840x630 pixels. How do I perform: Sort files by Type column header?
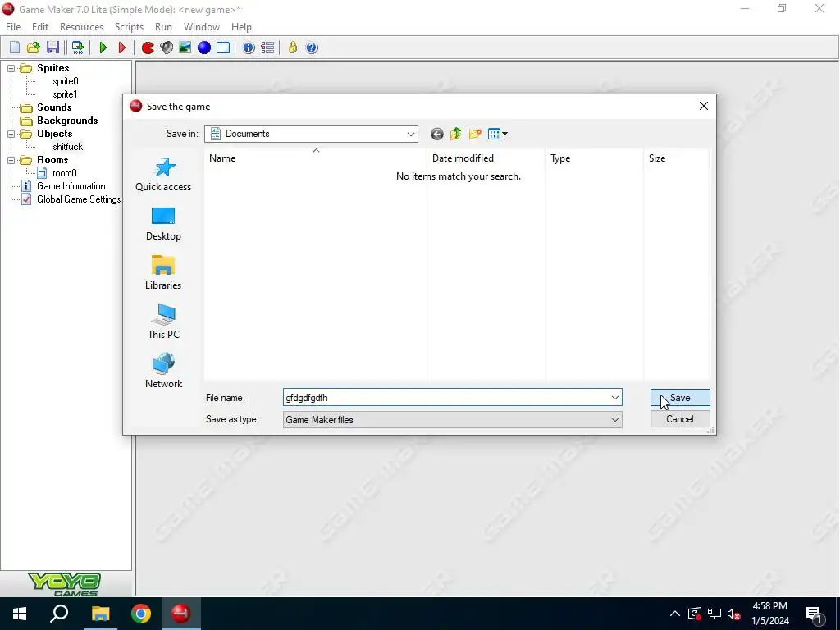[x=594, y=158]
